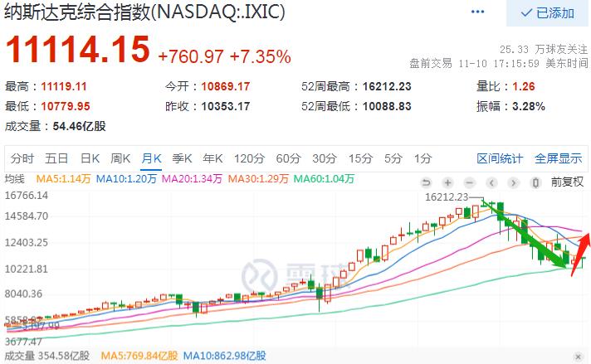Click the +7.35% change percentage
The height and width of the screenshot is (364, 591).
pos(260,57)
